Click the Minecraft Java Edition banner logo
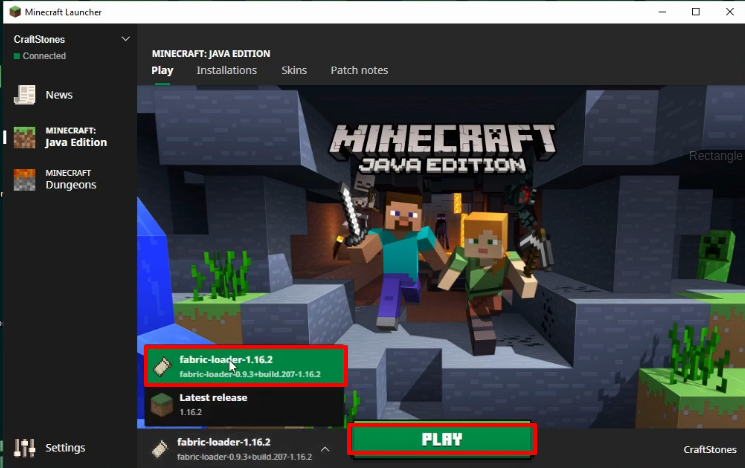Viewport: 745px width, 468px height. click(x=442, y=148)
